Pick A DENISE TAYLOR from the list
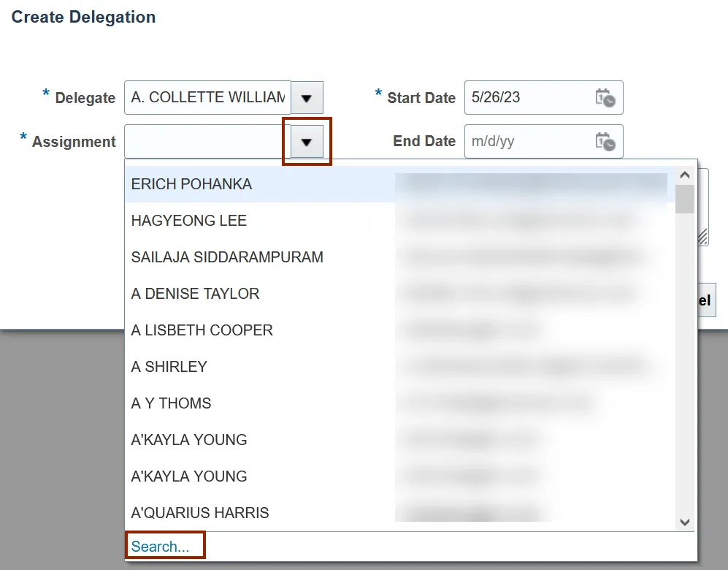The height and width of the screenshot is (570, 728). tap(195, 294)
